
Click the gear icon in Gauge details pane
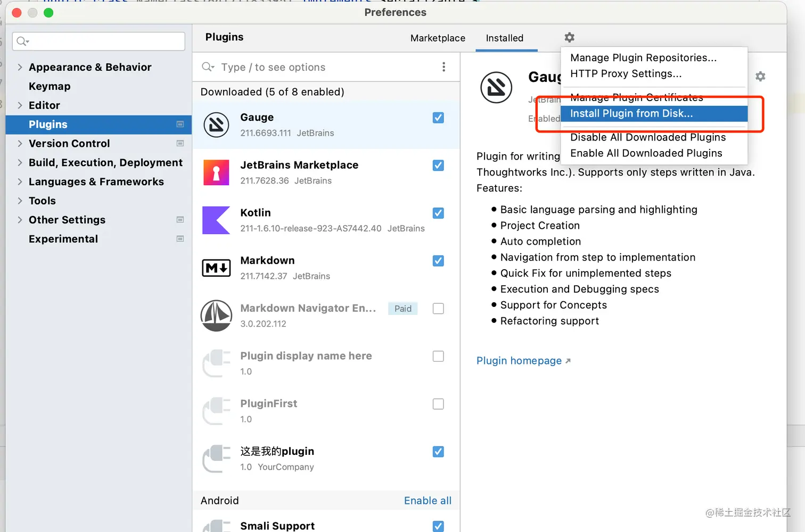(x=760, y=77)
